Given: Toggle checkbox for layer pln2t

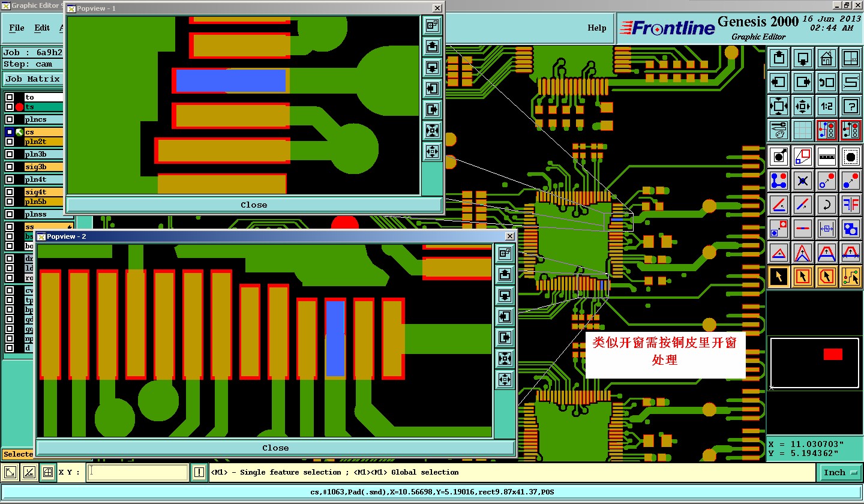Looking at the screenshot, I should click(x=10, y=142).
